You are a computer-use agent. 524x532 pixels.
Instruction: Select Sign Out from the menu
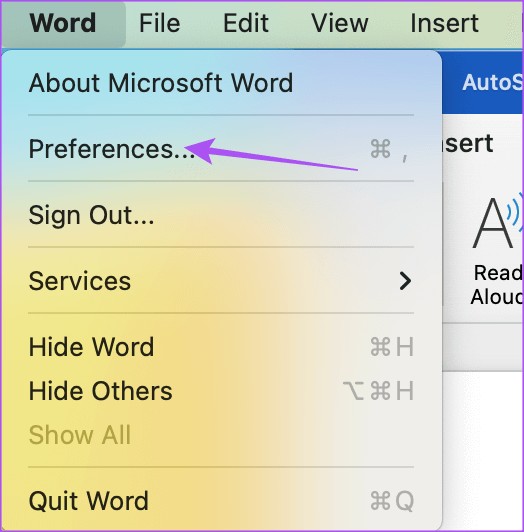pos(221,214)
